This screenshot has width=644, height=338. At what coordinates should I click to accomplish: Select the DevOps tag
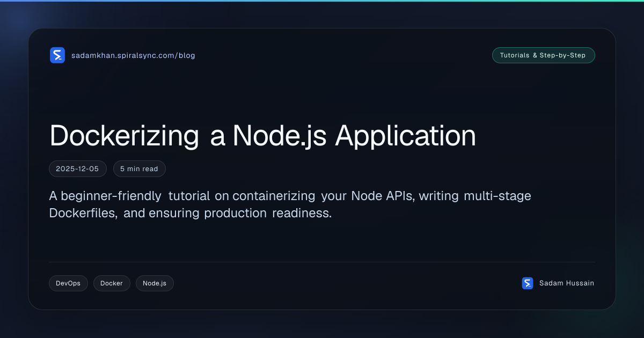pyautogui.click(x=68, y=283)
